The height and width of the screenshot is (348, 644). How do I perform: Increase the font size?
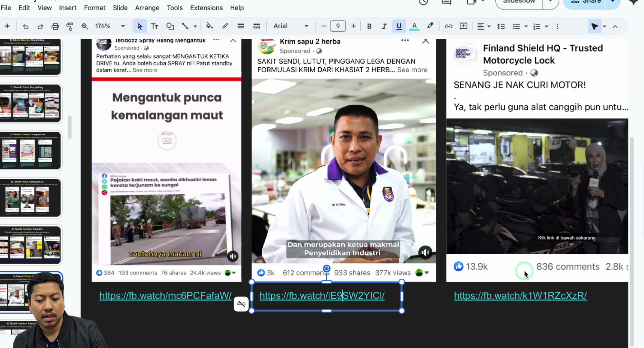click(354, 26)
